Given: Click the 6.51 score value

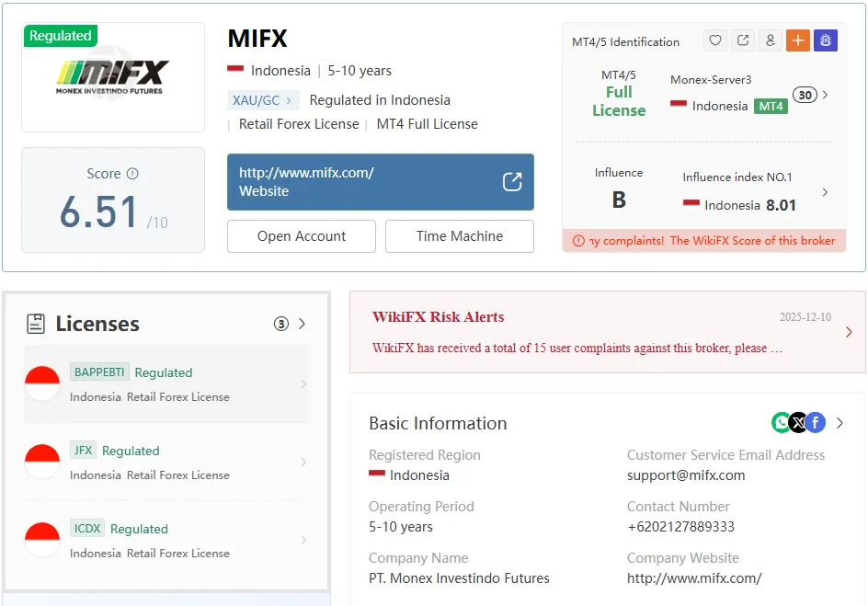Looking at the screenshot, I should point(99,212).
